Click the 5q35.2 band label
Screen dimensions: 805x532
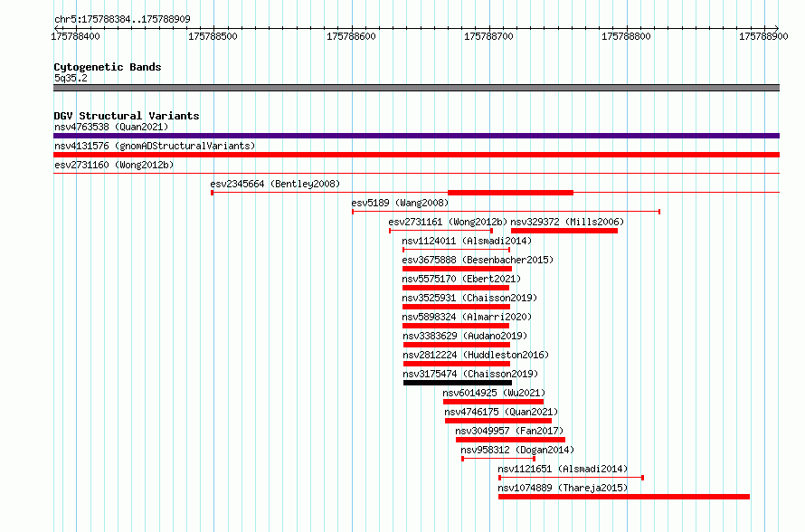71,78
